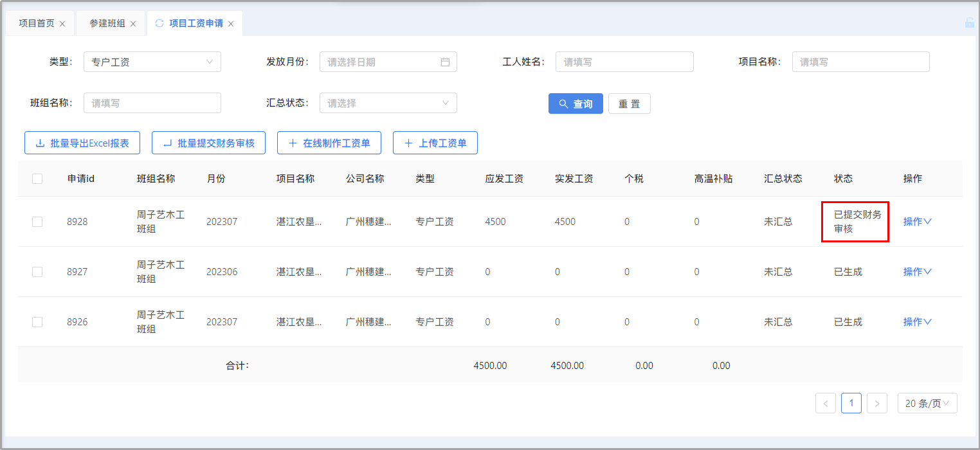Check the row for 申请id 8928
The height and width of the screenshot is (450, 980).
click(37, 222)
